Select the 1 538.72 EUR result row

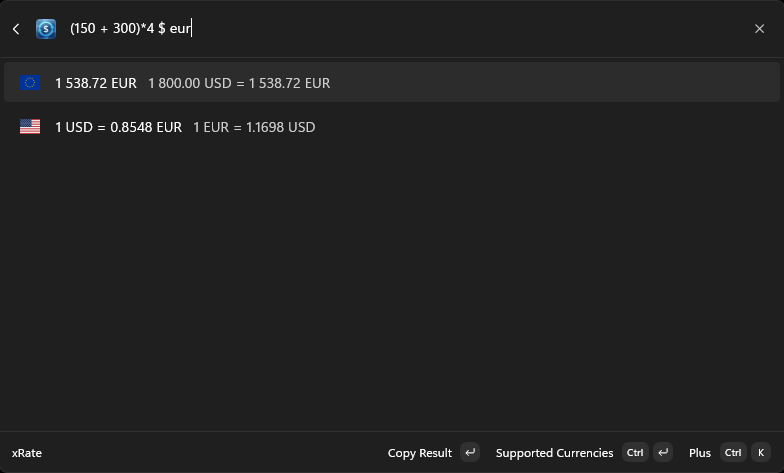(x=392, y=82)
